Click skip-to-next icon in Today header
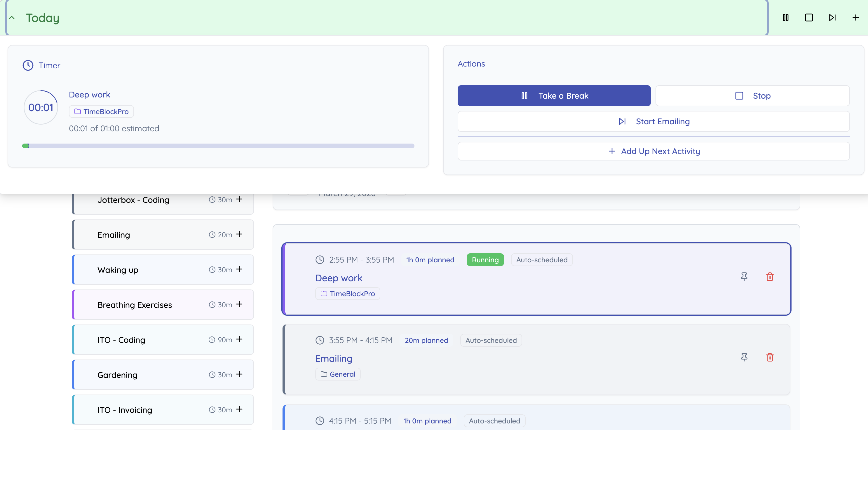 (x=832, y=18)
